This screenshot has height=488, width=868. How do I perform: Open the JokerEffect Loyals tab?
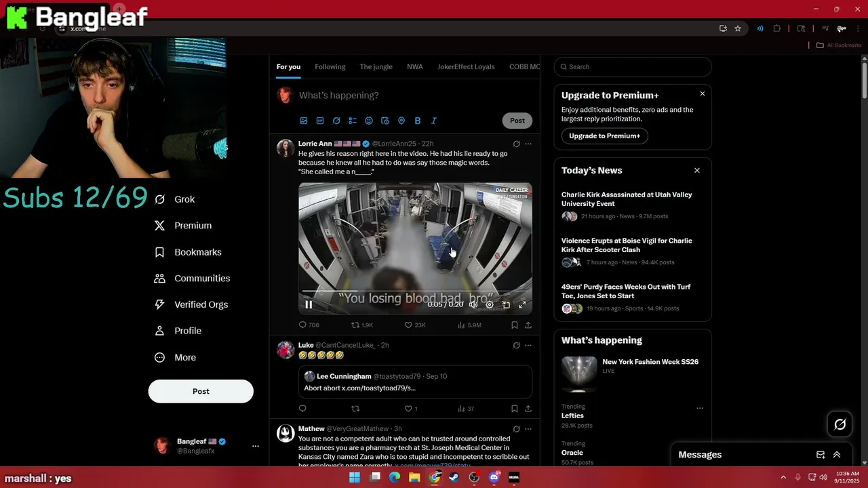pyautogui.click(x=466, y=66)
